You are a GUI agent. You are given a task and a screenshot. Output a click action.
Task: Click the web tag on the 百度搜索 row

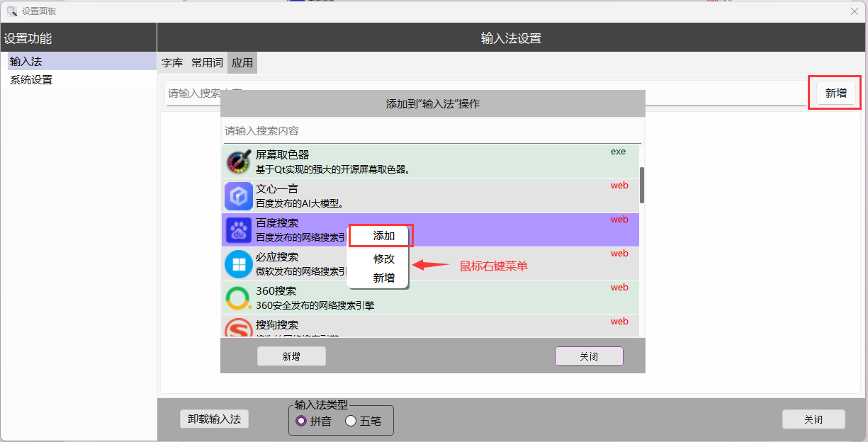[x=619, y=220]
